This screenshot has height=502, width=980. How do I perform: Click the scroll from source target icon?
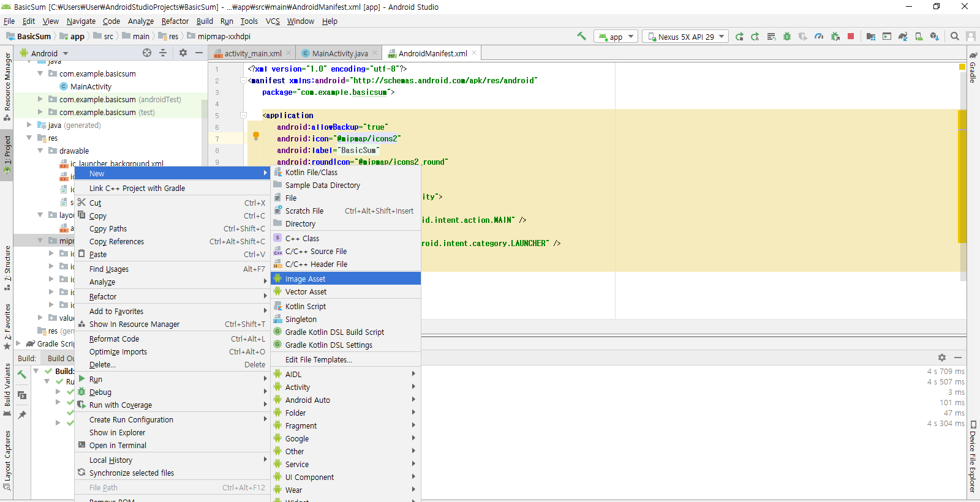click(x=147, y=53)
